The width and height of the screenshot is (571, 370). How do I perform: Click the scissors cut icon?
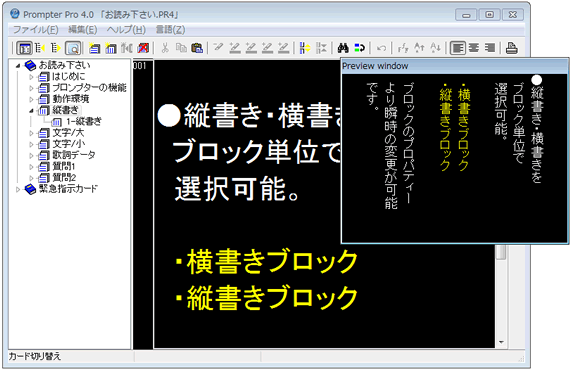[x=165, y=48]
